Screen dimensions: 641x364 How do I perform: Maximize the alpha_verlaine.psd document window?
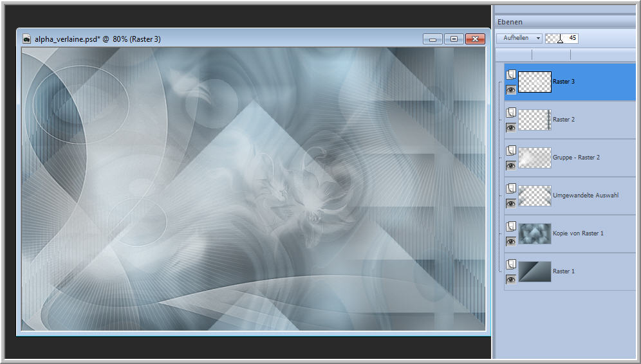[x=454, y=39]
